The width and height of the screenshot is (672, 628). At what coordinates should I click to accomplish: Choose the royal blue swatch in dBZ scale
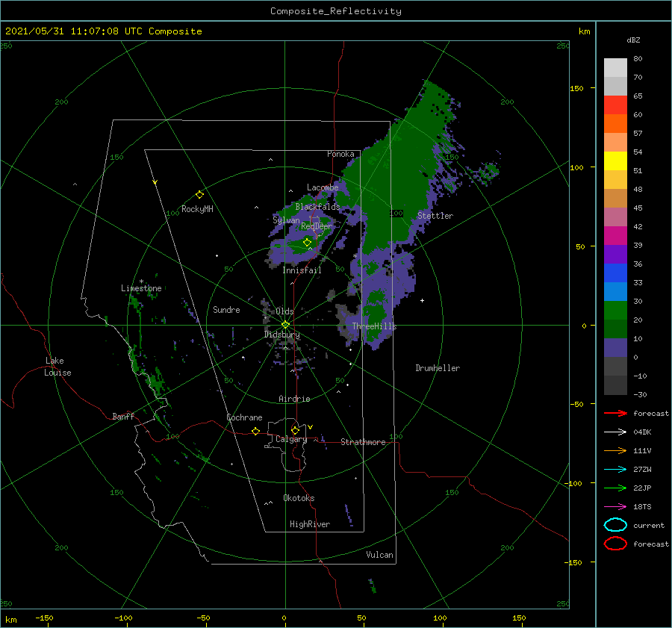(x=615, y=273)
